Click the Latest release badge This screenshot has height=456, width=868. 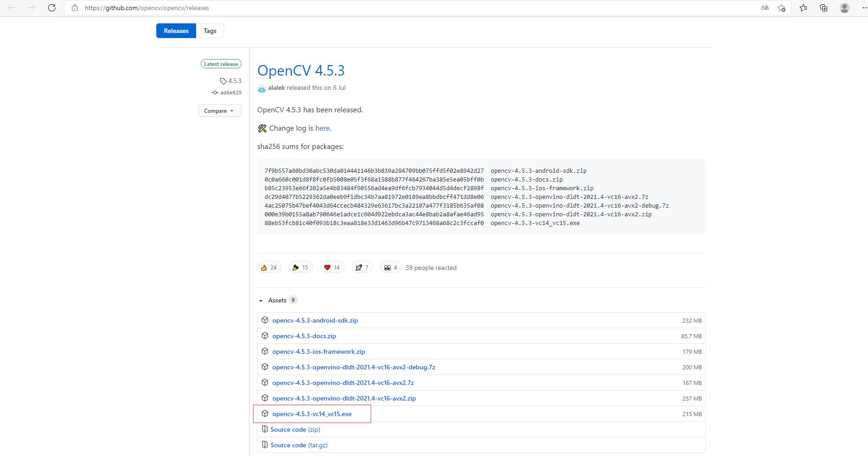coord(221,64)
